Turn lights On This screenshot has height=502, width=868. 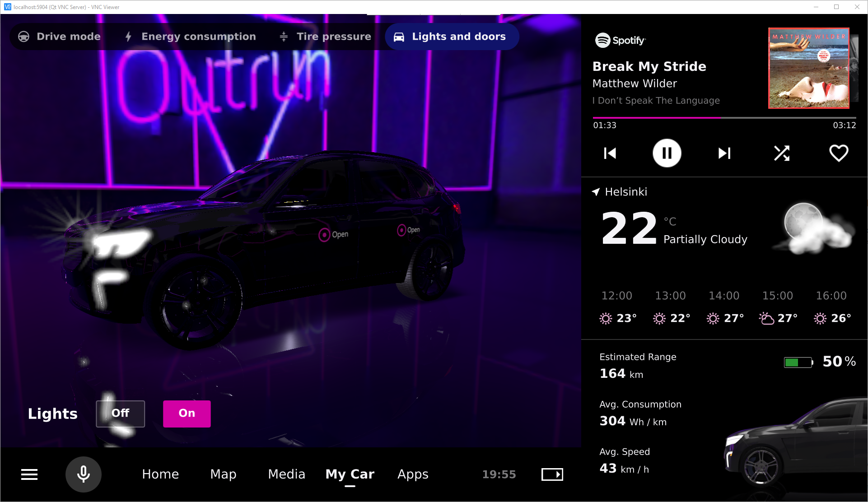point(187,414)
